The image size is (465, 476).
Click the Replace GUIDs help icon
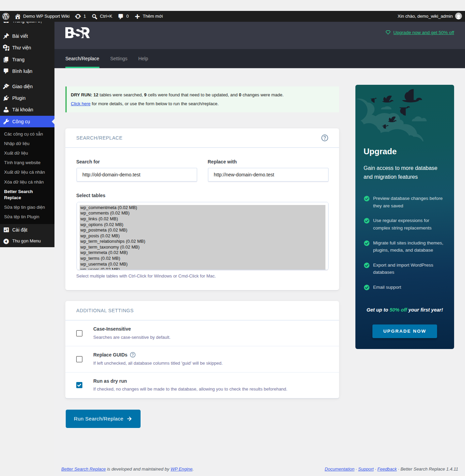pyautogui.click(x=133, y=355)
